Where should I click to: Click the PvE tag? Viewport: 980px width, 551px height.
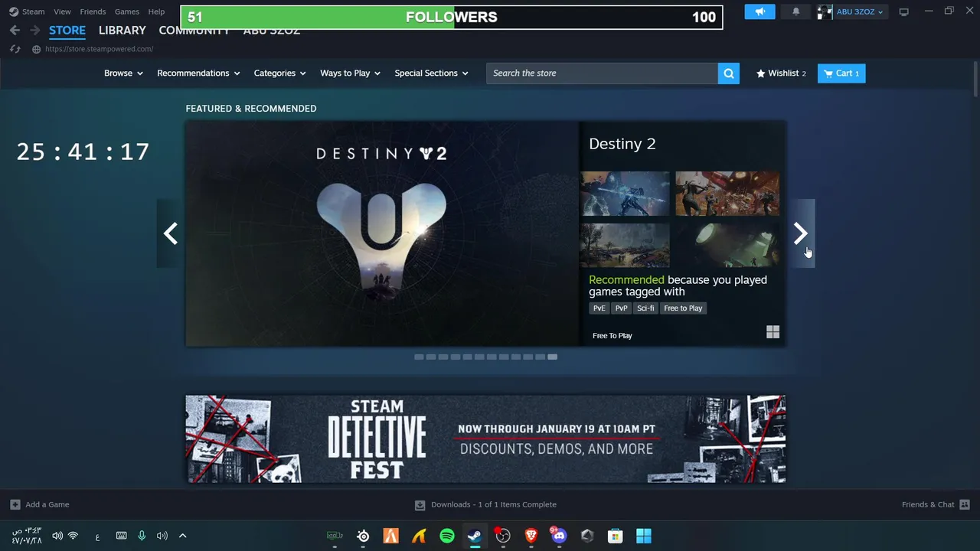[x=599, y=308]
